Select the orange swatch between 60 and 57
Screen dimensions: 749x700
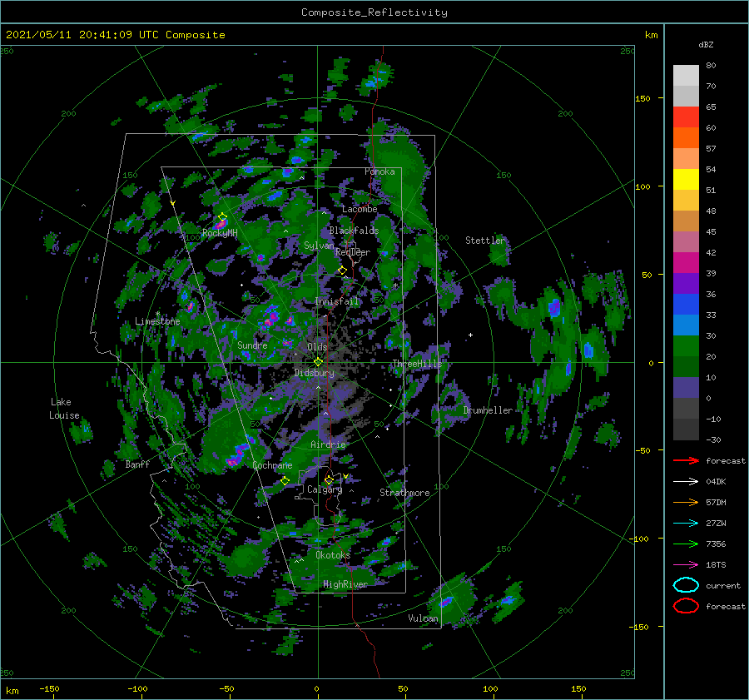(x=686, y=137)
